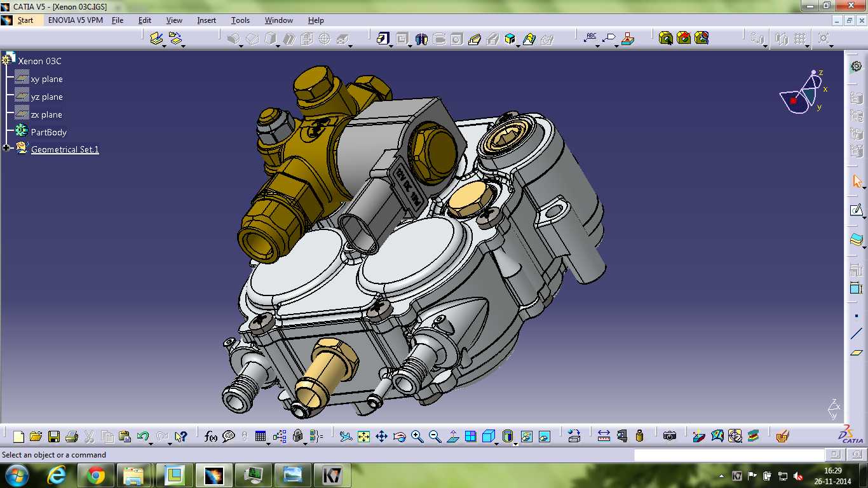Viewport: 868px width, 488px height.
Task: Open the Help menu
Action: coord(316,20)
